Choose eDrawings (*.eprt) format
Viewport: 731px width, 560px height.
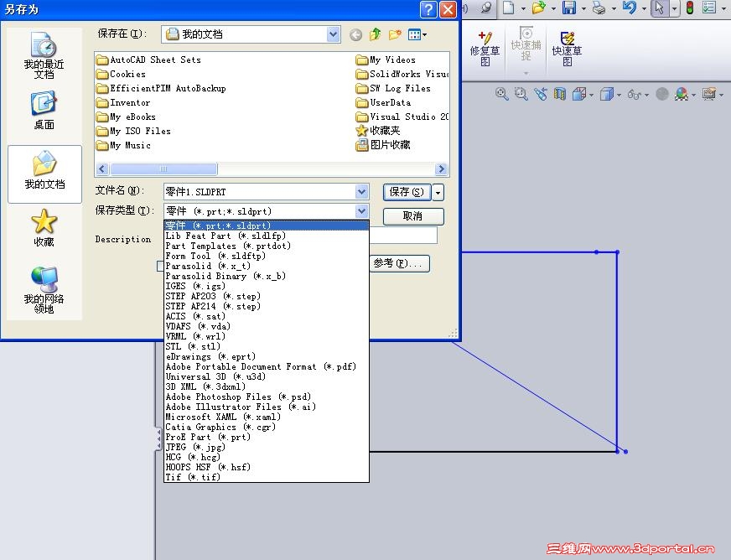pos(267,356)
